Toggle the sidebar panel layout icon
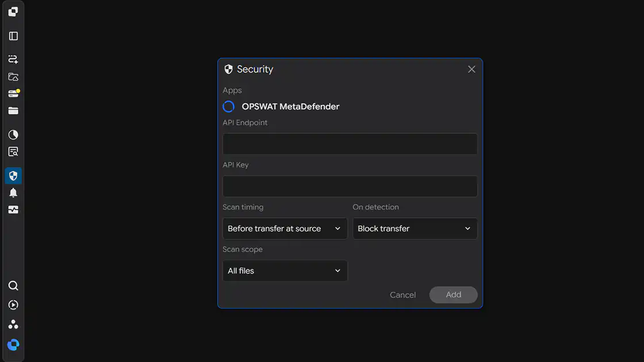644x362 pixels. (13, 36)
